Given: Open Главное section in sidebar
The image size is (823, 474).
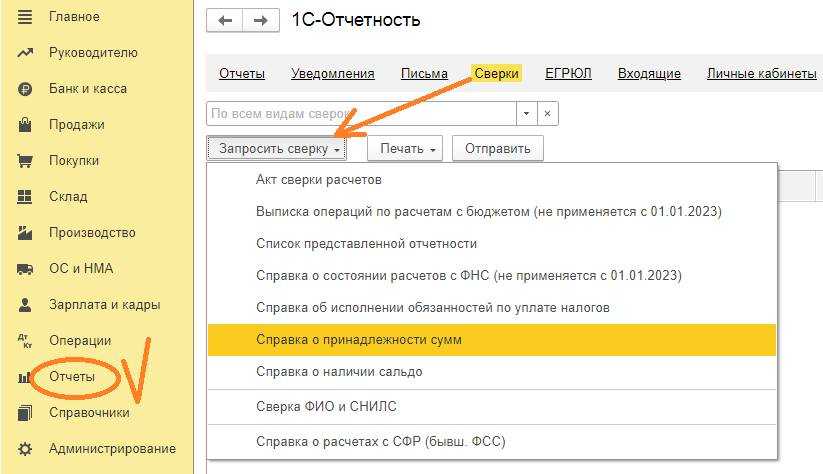Looking at the screenshot, I should [x=74, y=17].
